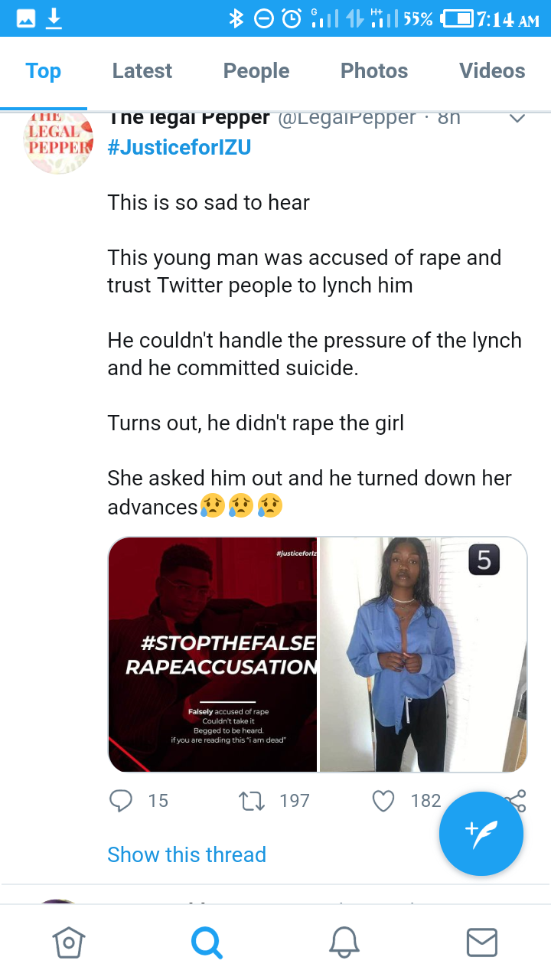Retweet the LegalPepper post
The width and height of the screenshot is (551, 980).
pyautogui.click(x=252, y=801)
